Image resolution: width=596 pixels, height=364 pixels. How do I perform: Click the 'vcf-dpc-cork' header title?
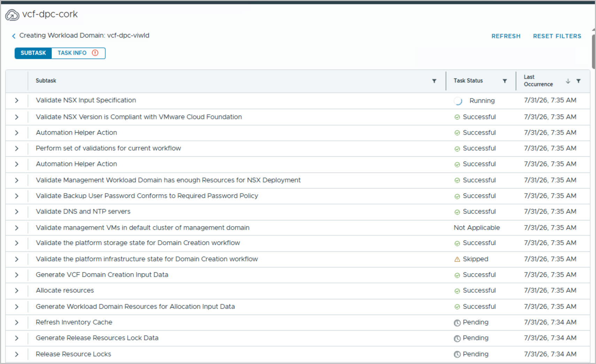tap(50, 14)
